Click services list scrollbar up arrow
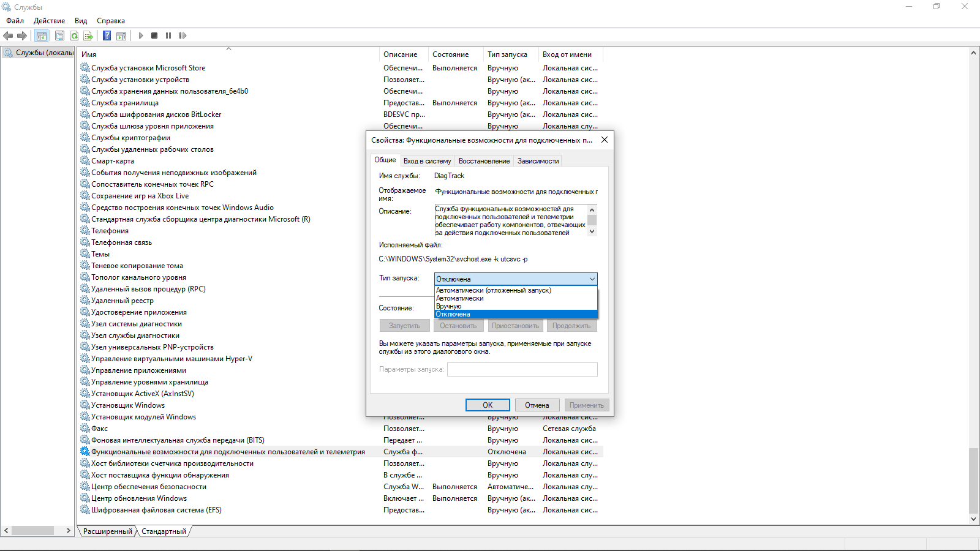 pos(973,53)
